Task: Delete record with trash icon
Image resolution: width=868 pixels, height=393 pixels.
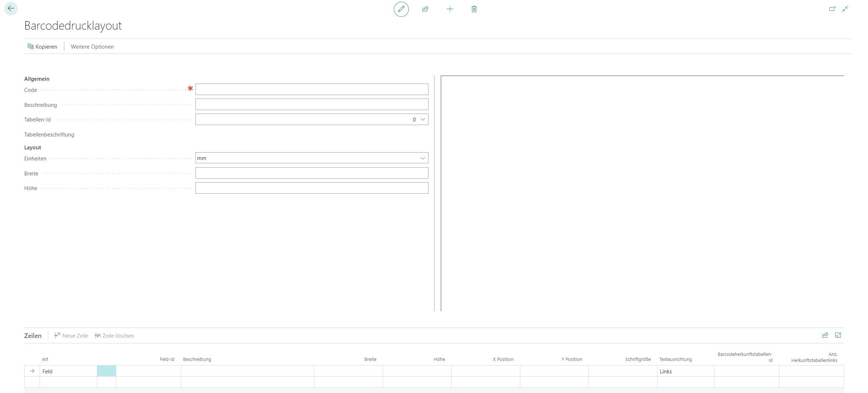Action: click(474, 9)
